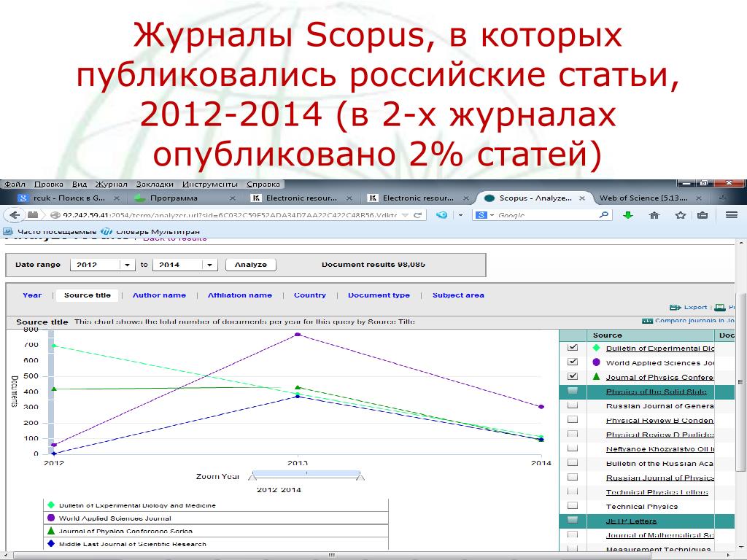Image resolution: width=747 pixels, height=560 pixels.
Task: Switch to the Country tab
Action: point(309,295)
